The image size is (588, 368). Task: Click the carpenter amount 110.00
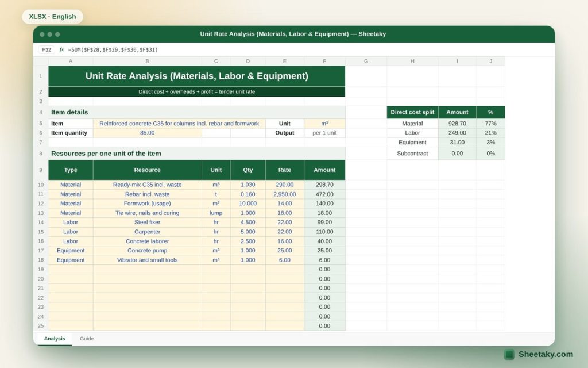pyautogui.click(x=324, y=232)
